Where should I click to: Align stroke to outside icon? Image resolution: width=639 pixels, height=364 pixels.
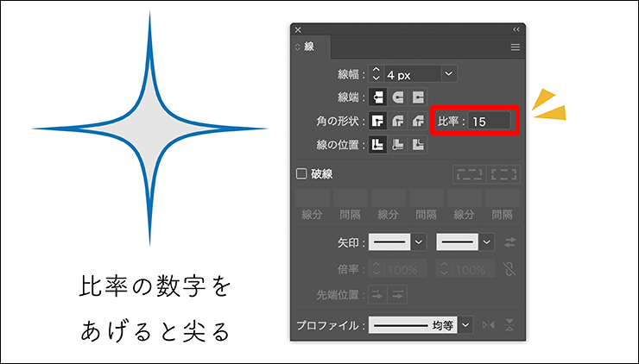[x=419, y=146]
